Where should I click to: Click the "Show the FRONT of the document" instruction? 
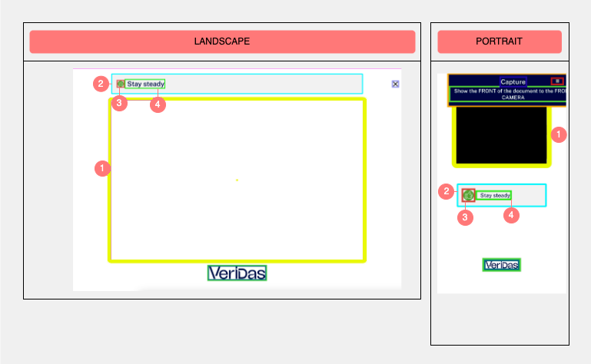(x=509, y=94)
